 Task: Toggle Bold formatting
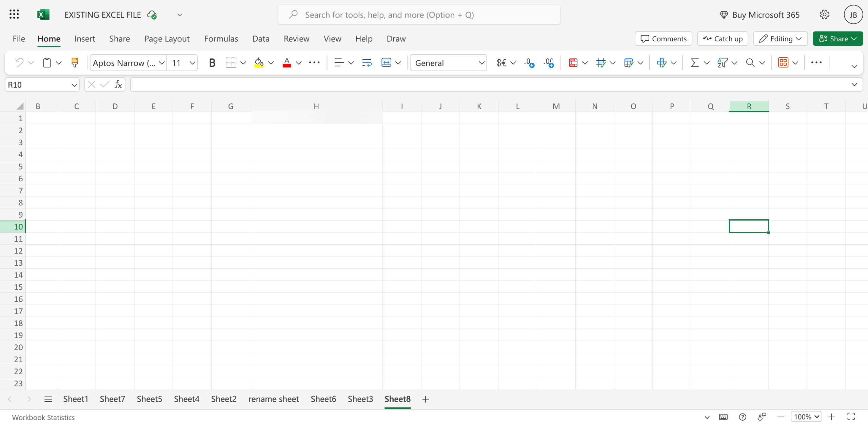click(x=212, y=63)
